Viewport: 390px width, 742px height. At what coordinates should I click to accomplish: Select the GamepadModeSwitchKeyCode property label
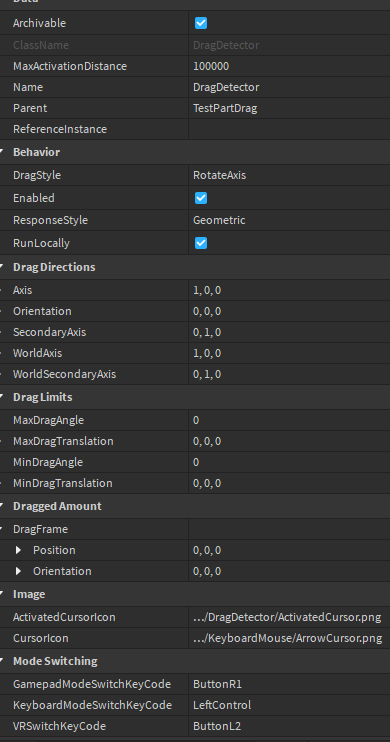click(92, 684)
